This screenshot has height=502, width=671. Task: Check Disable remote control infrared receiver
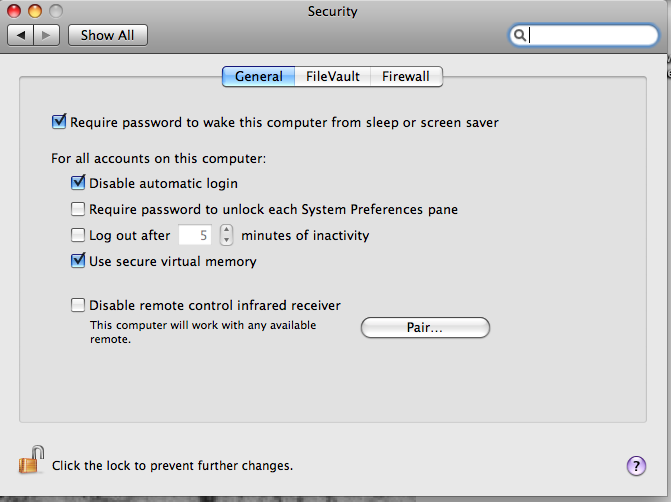tap(78, 305)
